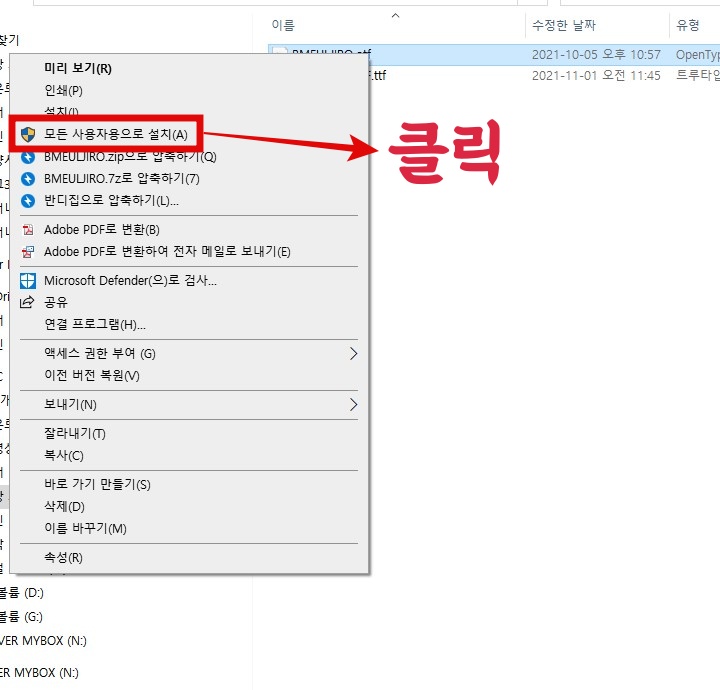This screenshot has height=690, width=720.
Task: Open 속성(R) properties
Action: pos(63,557)
